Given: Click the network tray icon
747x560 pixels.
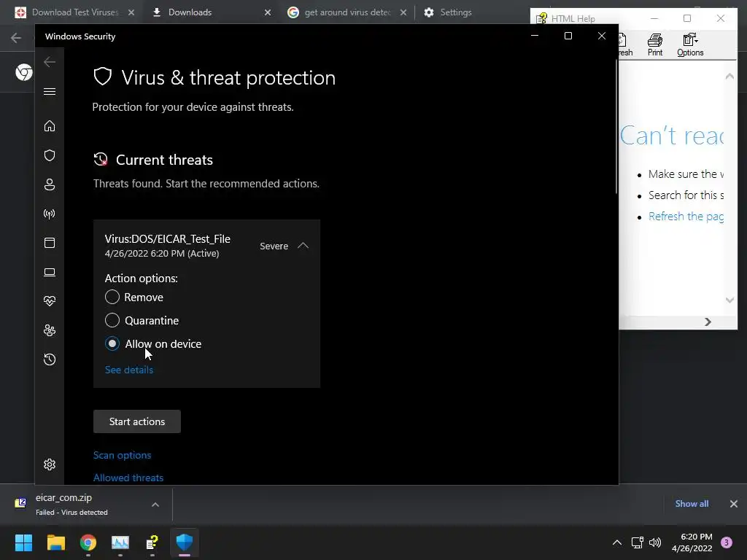Looking at the screenshot, I should coord(637,542).
